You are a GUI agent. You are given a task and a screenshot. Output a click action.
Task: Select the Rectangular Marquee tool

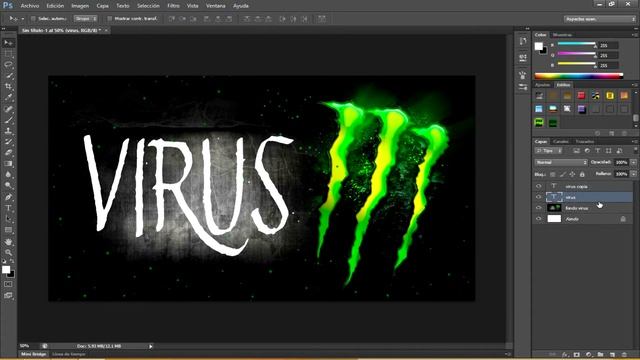[8, 53]
